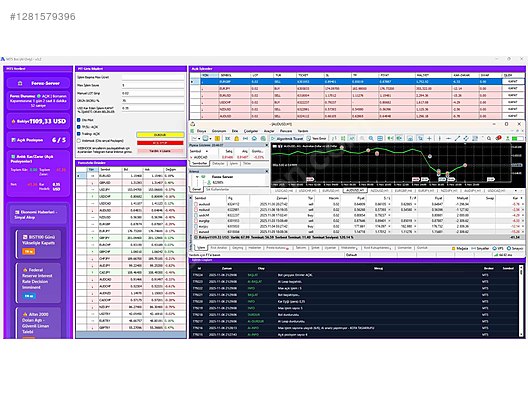Screen dimensions: 528x396
Task: Open the Profiles dropdown arrow
Action: point(210,138)
